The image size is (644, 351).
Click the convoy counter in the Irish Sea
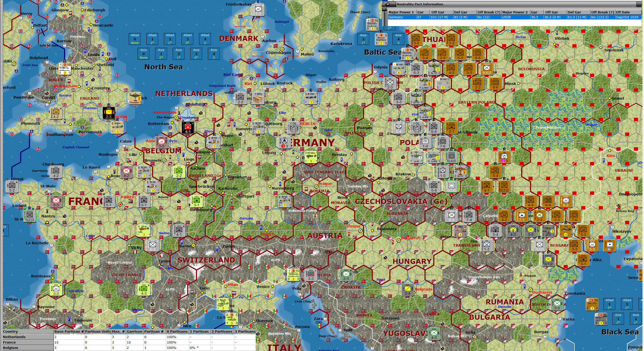tap(65, 69)
